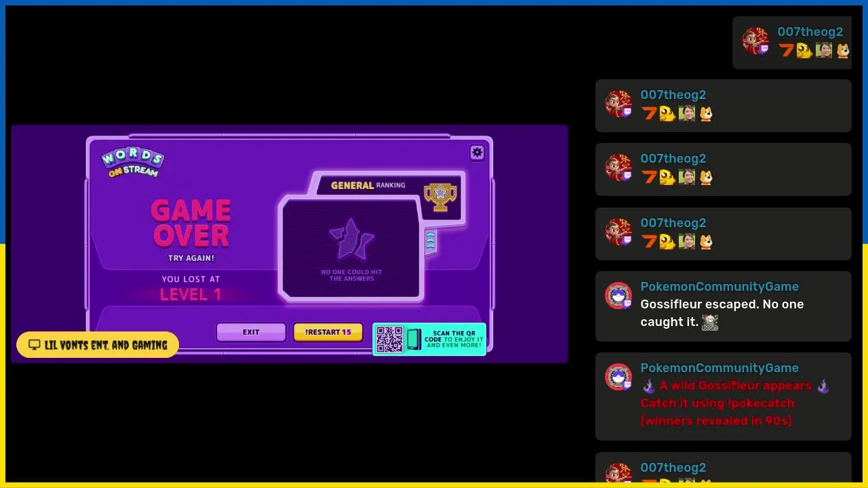Click PokemonCommunityGame name above Gossifleur escaped
This screenshot has width=868, height=488.
pos(719,287)
